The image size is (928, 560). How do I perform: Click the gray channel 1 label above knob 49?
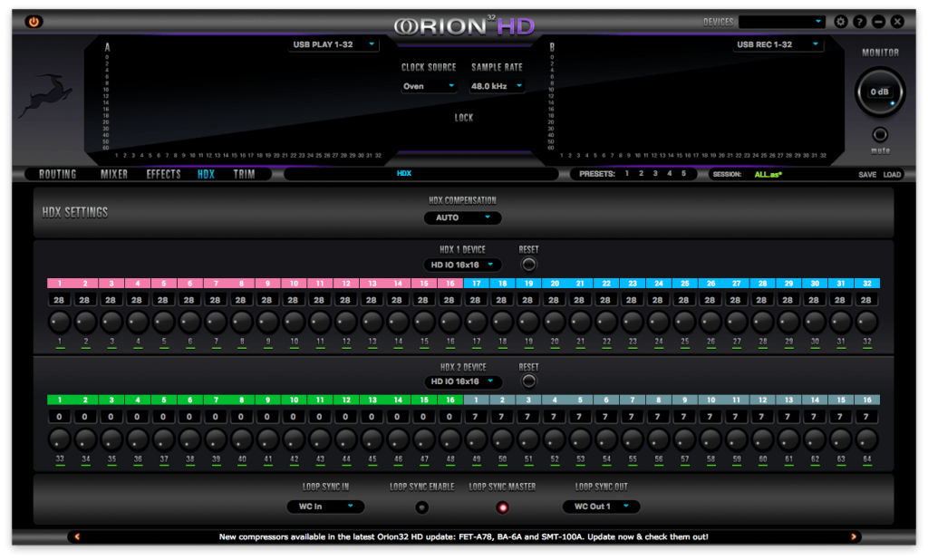[x=477, y=401]
